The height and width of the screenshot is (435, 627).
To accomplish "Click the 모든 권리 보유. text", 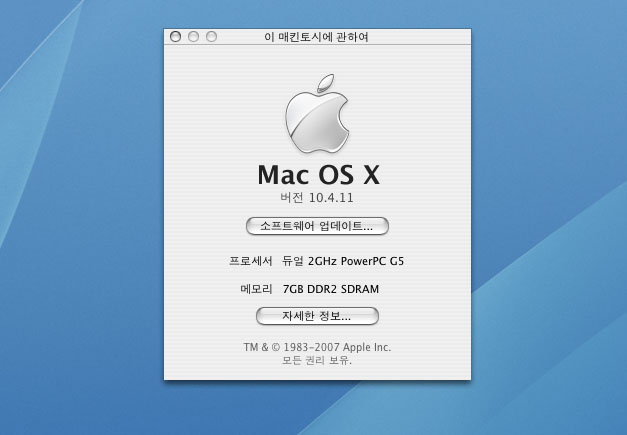I will [317, 360].
